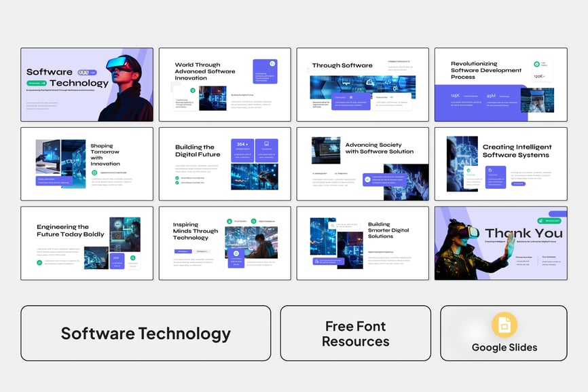Viewport: 588px width, 392px height.
Task: Click the second green checkmark on Digital Future slide
Action: pyautogui.click(x=177, y=183)
